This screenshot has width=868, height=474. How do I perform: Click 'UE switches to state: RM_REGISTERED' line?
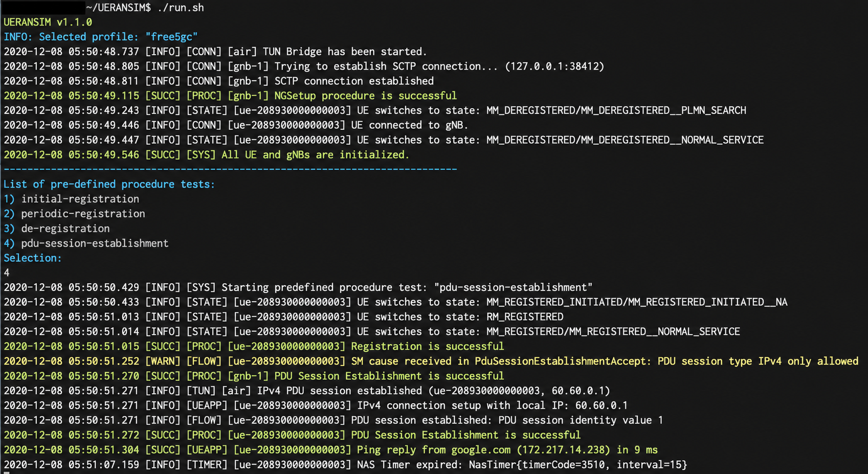(x=283, y=317)
